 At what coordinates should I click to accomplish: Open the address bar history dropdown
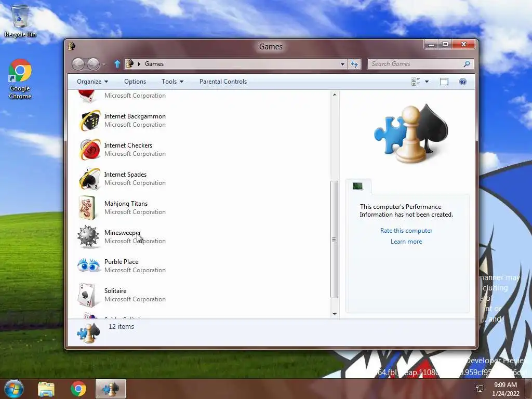[342, 64]
